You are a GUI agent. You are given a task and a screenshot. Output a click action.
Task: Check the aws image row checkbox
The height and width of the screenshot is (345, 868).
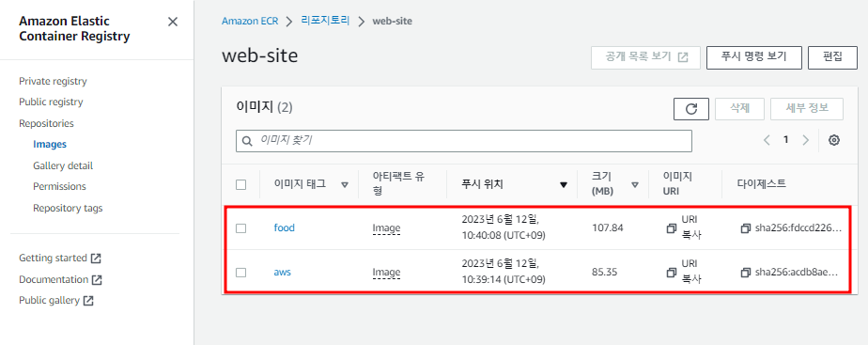click(x=240, y=273)
